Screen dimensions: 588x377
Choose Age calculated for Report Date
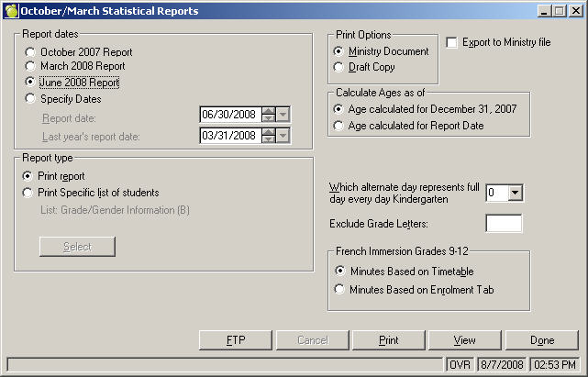339,126
